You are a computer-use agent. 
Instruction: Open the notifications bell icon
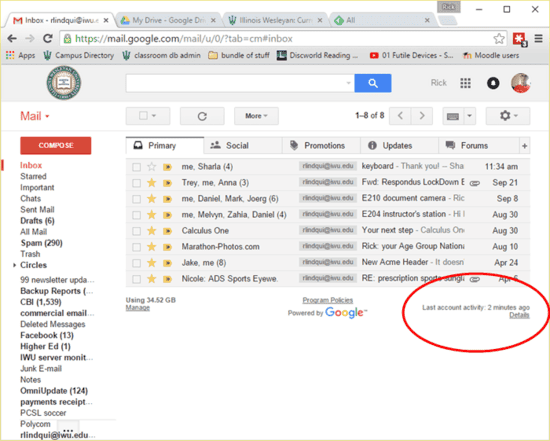[493, 83]
